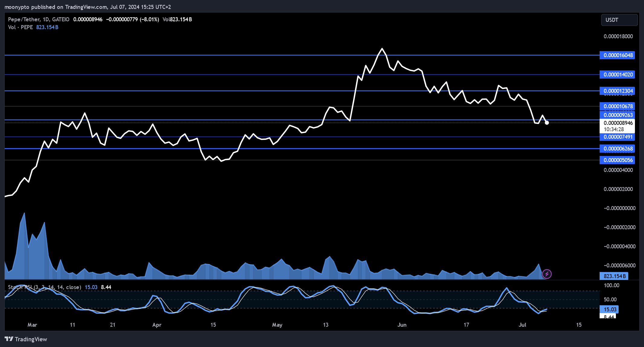The width and height of the screenshot is (644, 347).
Task: Click the purple lightning bolt icon
Action: (x=547, y=274)
